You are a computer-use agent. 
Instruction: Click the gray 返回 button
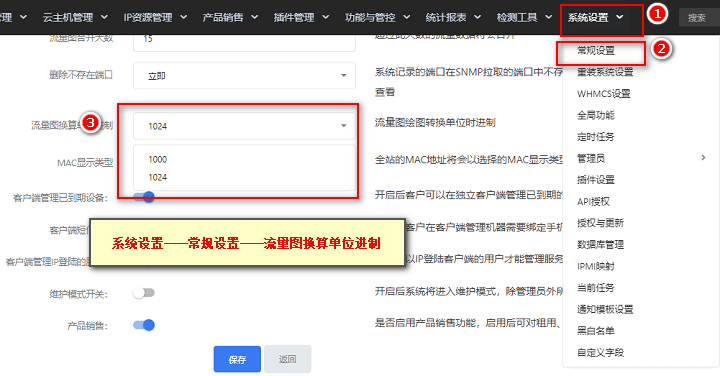click(x=287, y=359)
